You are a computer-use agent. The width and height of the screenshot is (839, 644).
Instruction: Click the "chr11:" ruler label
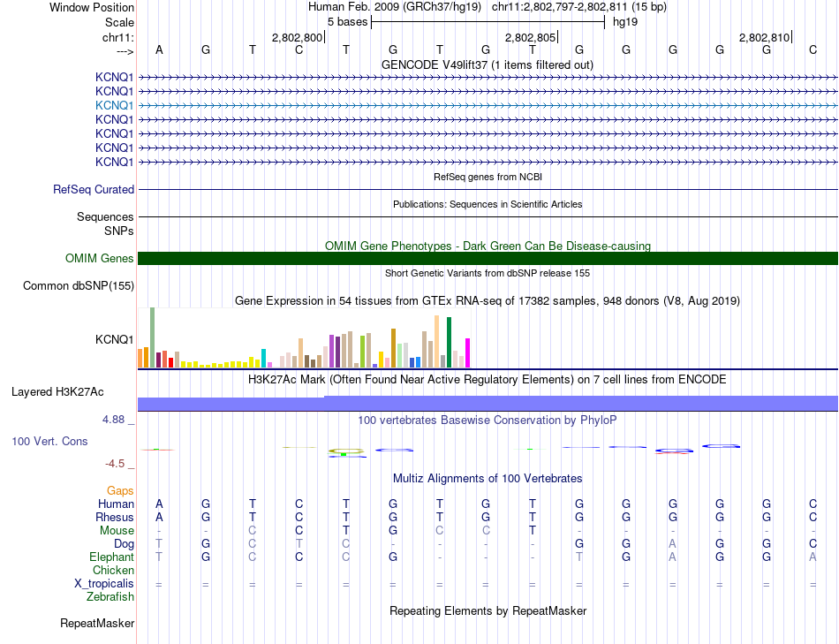[x=117, y=37]
